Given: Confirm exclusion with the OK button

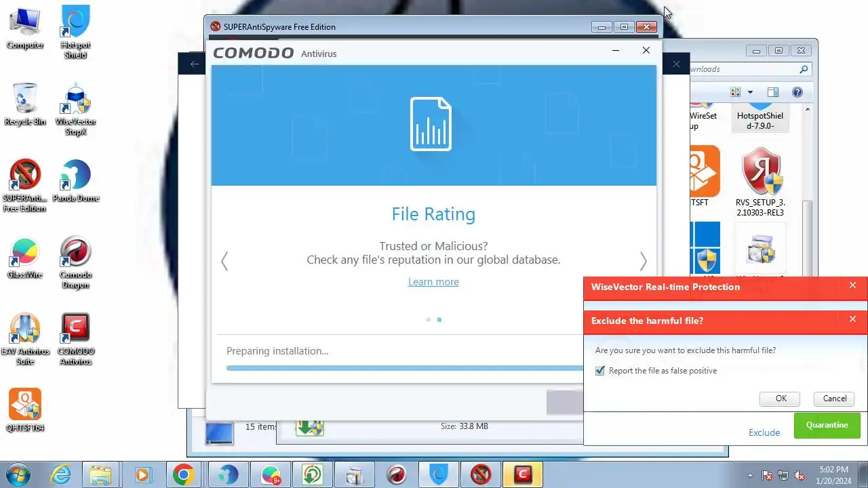Looking at the screenshot, I should point(781,399).
